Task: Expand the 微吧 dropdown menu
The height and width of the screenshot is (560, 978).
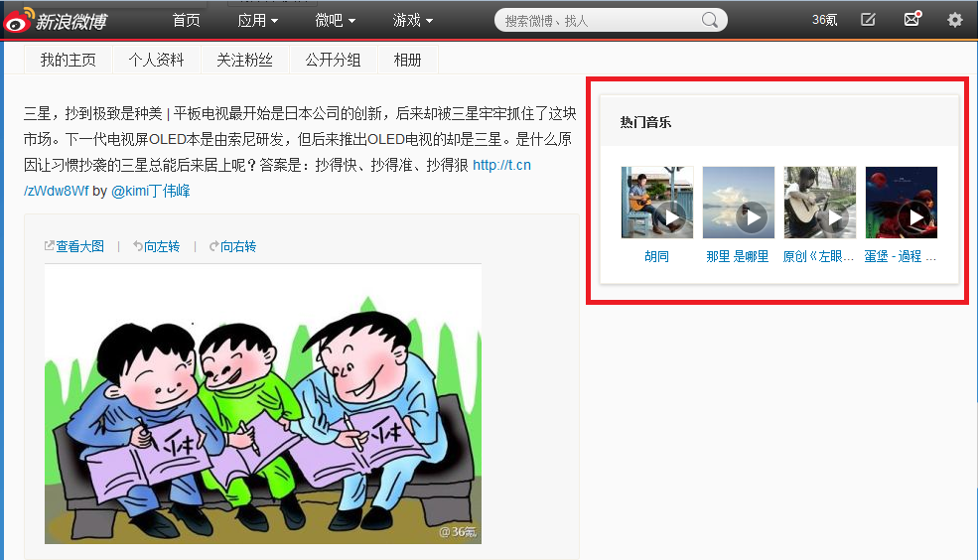Action: coord(335,21)
